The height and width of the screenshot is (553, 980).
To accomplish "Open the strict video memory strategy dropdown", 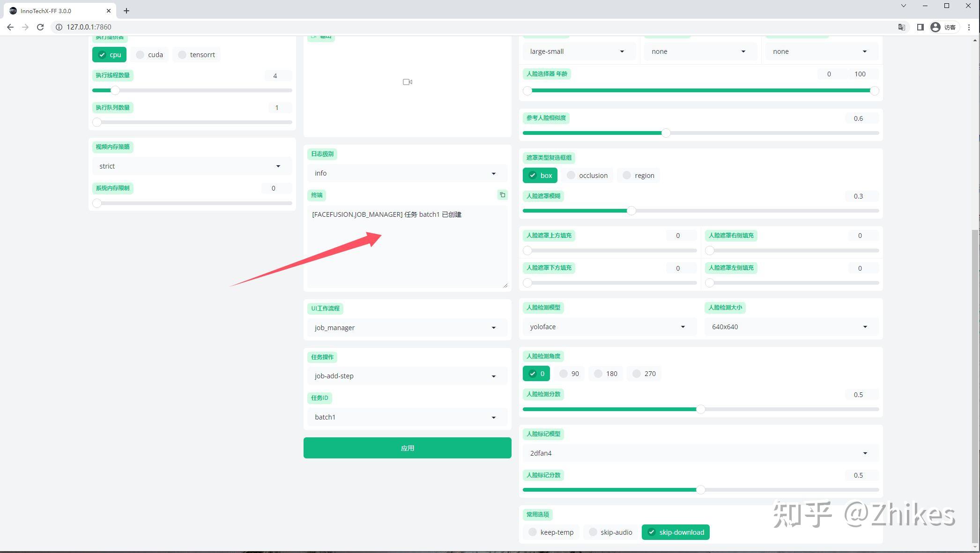I will (x=192, y=166).
